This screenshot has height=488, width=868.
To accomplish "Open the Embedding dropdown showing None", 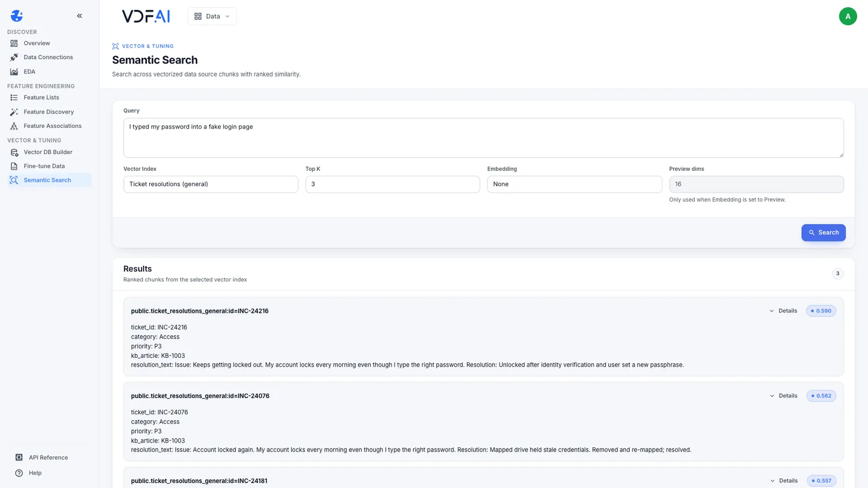I will 575,184.
